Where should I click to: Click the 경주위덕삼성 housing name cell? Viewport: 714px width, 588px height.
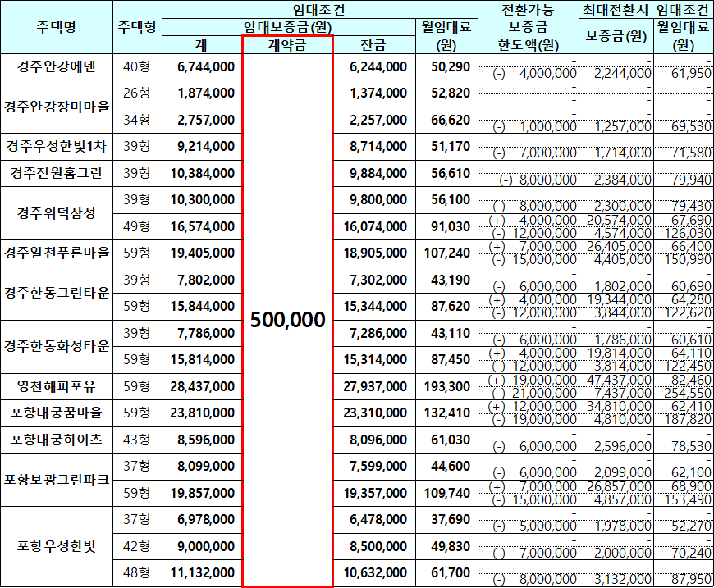pyautogui.click(x=55, y=212)
